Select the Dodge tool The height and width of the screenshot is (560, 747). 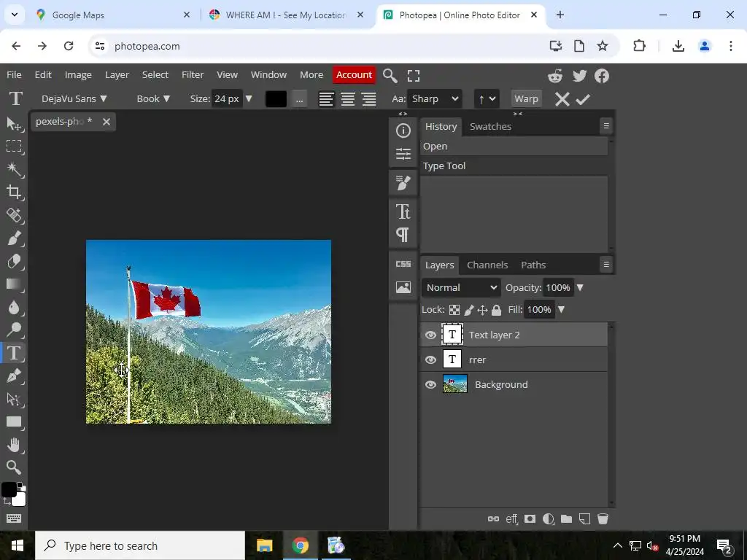coord(14,330)
